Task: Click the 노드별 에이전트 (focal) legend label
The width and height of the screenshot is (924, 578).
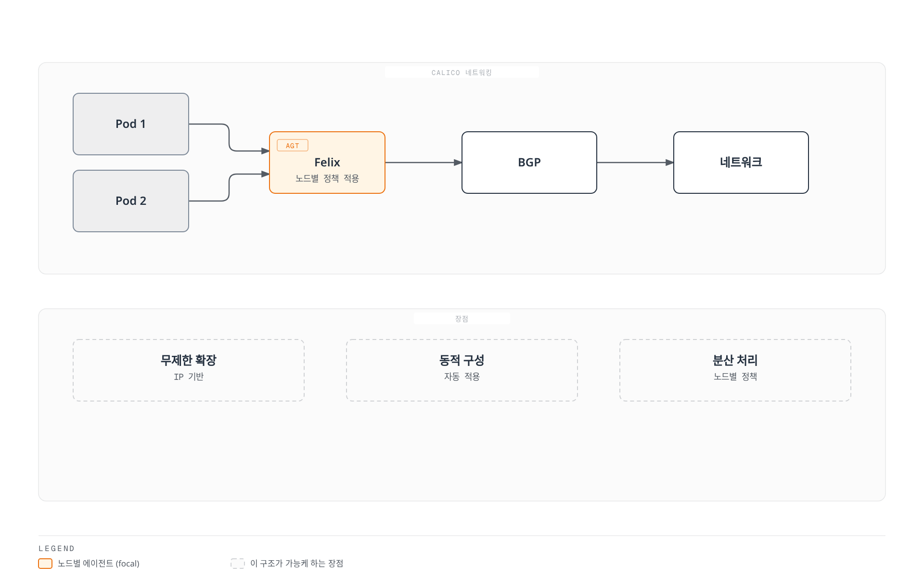Action: click(99, 564)
